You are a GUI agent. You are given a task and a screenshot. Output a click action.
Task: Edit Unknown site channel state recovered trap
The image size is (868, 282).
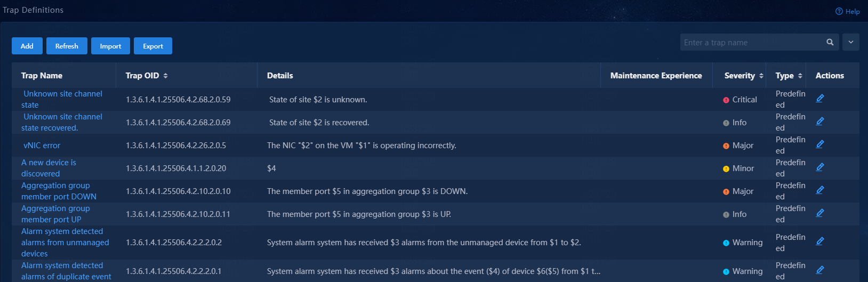pos(820,121)
